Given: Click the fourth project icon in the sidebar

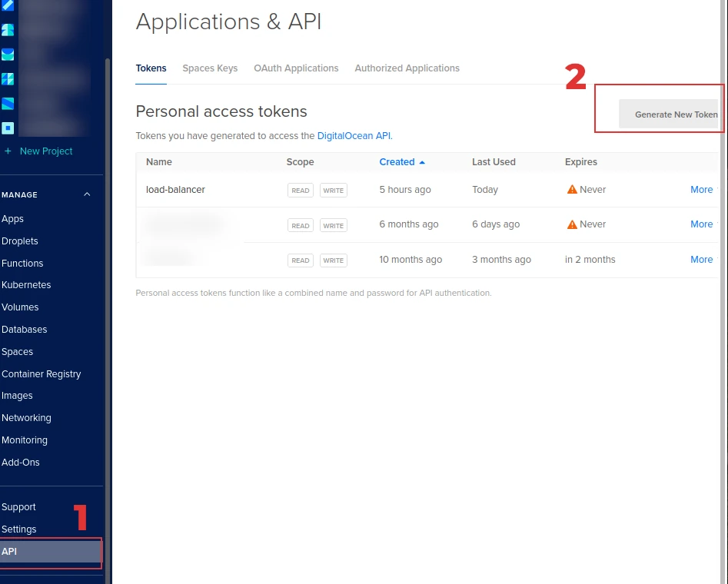Looking at the screenshot, I should pos(9,78).
